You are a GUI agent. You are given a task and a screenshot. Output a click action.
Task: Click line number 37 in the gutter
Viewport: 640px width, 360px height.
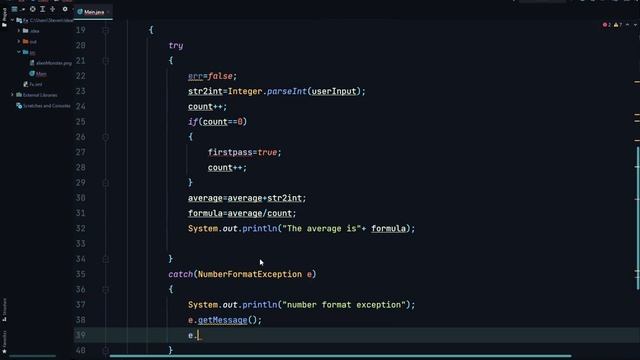pyautogui.click(x=81, y=305)
